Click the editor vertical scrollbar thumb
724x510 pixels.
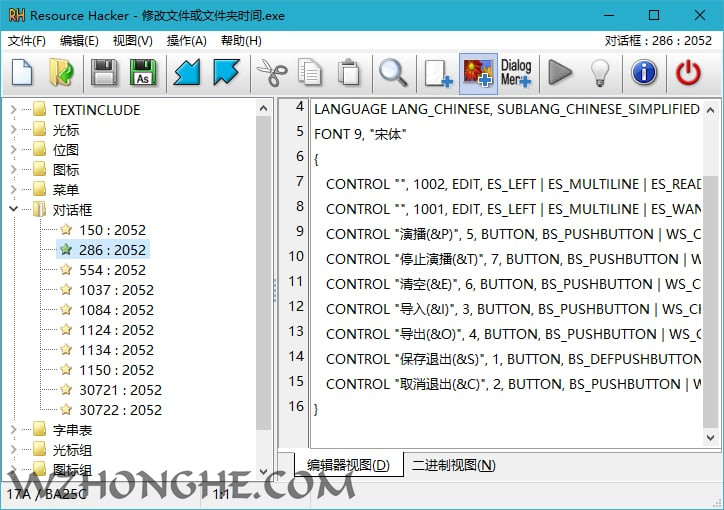[x=710, y=301]
